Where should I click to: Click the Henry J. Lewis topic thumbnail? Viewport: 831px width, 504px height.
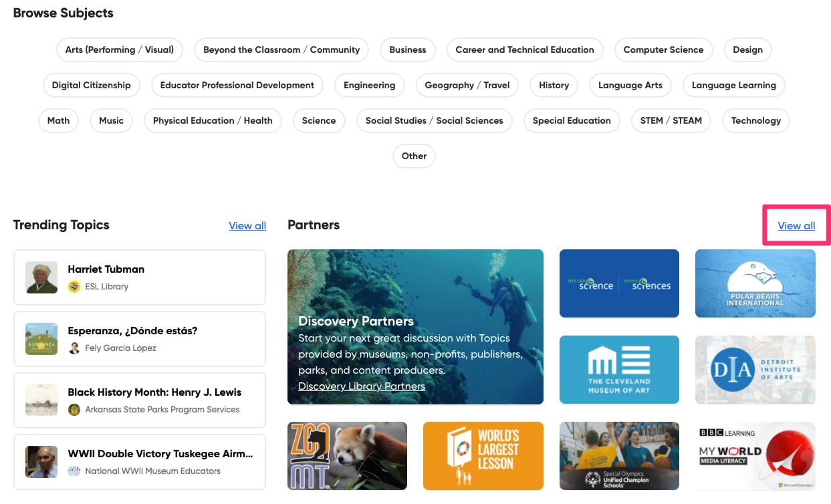[x=41, y=400]
